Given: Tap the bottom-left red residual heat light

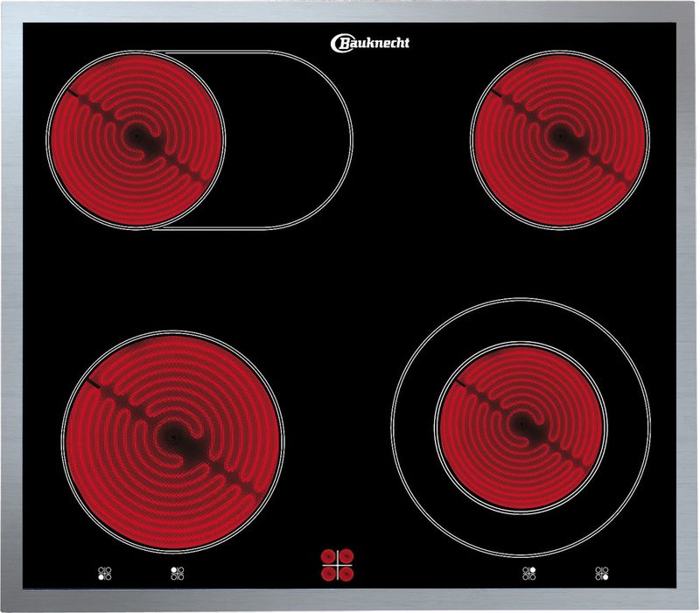Looking at the screenshot, I should click(330, 573).
